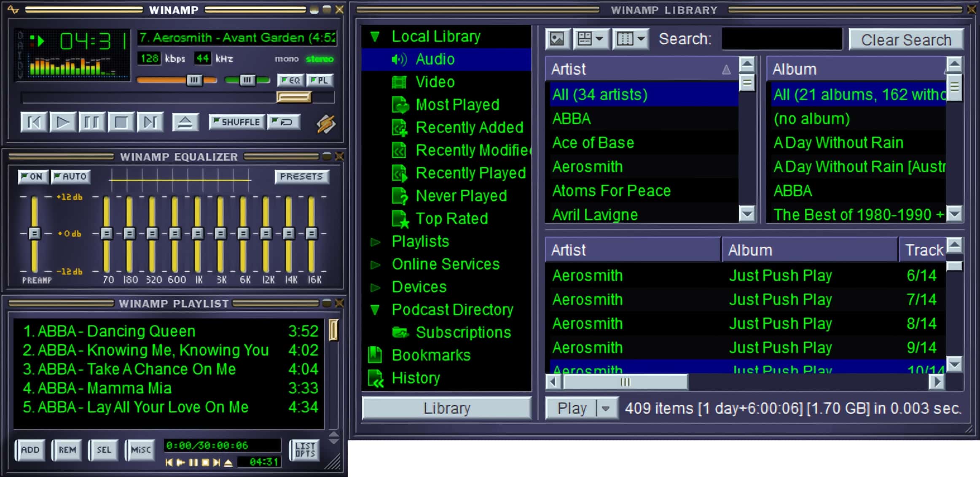
Task: Toggle Shuffle mode
Action: click(237, 122)
